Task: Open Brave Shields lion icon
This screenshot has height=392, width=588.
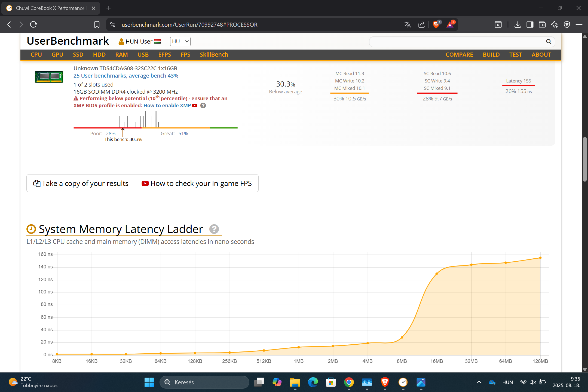Action: tap(436, 24)
